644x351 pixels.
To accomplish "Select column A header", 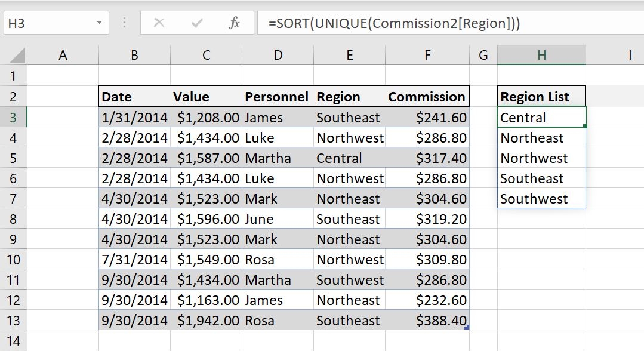I will [x=62, y=55].
